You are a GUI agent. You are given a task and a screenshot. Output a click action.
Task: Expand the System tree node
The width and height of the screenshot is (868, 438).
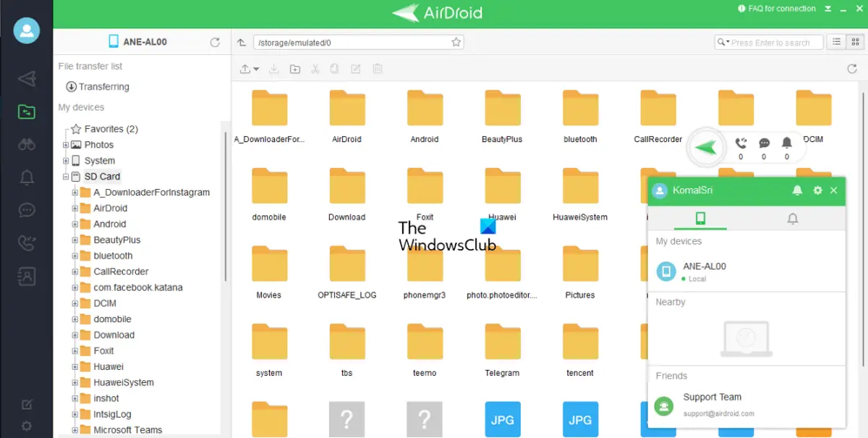tap(66, 161)
